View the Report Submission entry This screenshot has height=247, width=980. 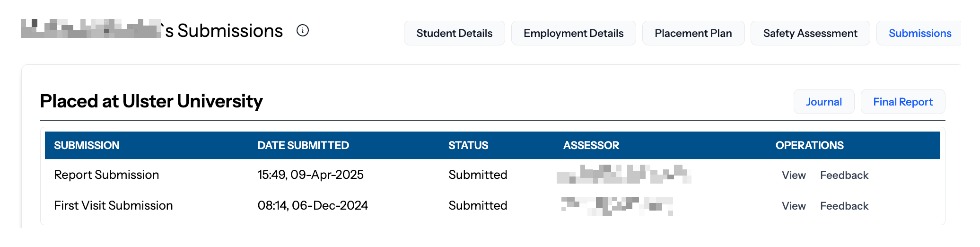click(794, 175)
